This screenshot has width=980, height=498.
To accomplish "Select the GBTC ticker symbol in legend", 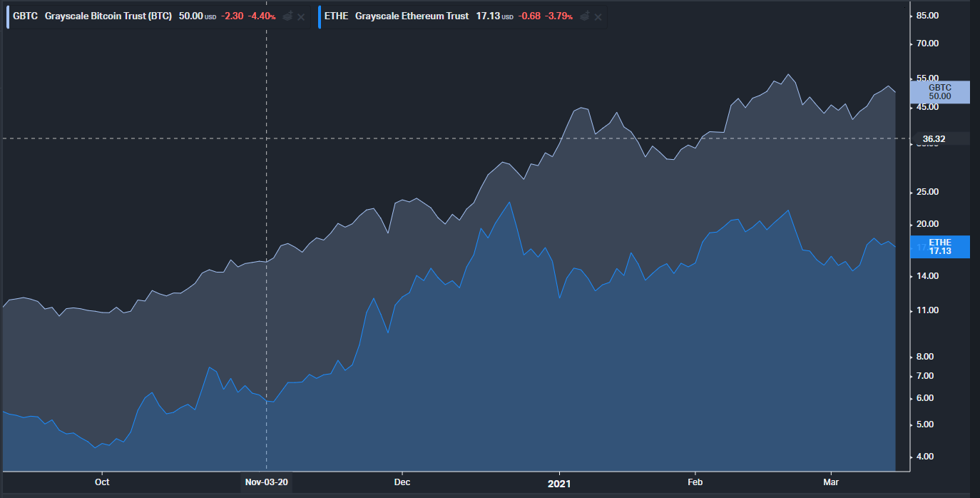I will [25, 16].
